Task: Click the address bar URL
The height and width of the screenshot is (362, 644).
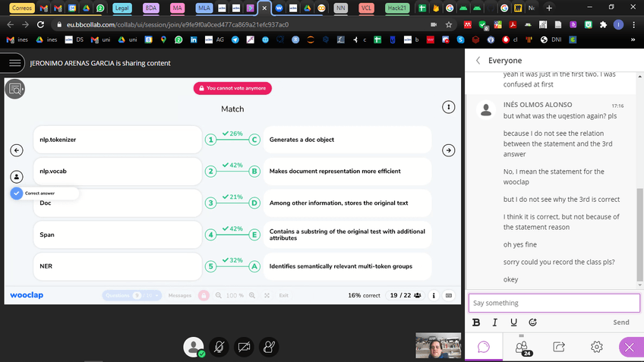Action: 178,24
